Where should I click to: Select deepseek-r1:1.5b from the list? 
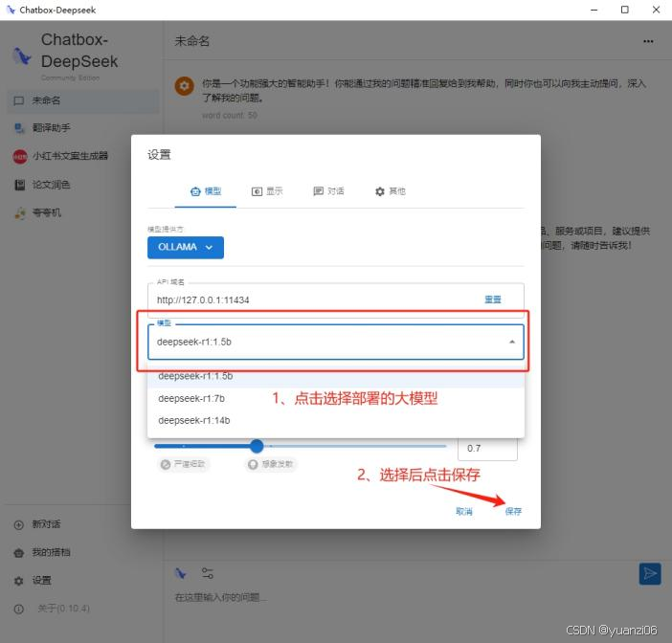coord(336,376)
